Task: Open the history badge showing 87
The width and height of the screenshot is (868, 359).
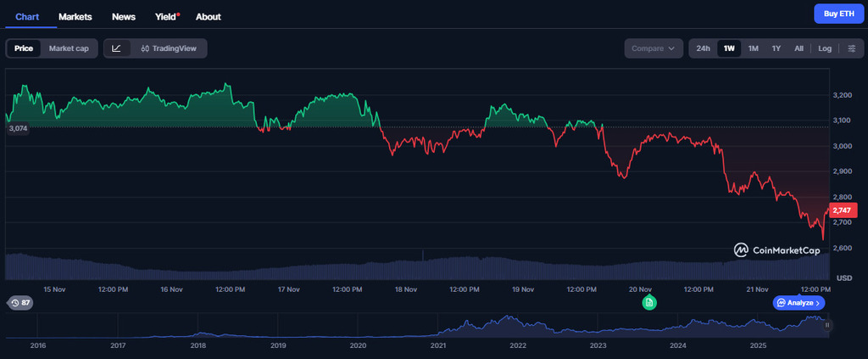Action: (x=19, y=303)
